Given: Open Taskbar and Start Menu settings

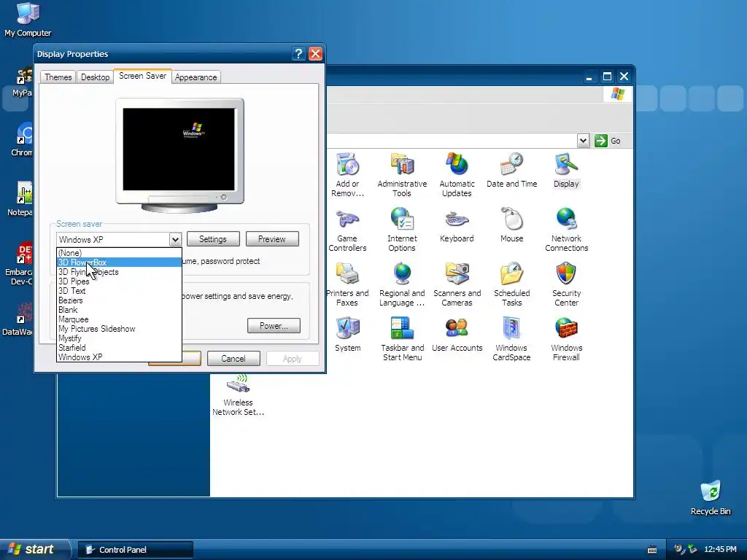Looking at the screenshot, I should [402, 339].
